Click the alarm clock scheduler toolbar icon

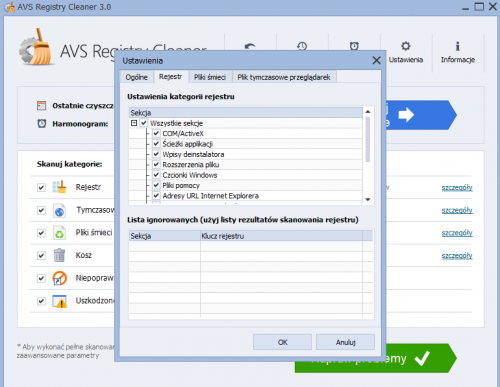pos(354,46)
